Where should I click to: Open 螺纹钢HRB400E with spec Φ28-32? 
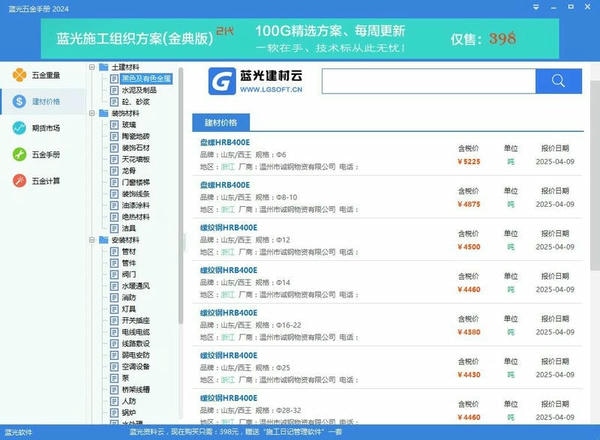click(229, 398)
